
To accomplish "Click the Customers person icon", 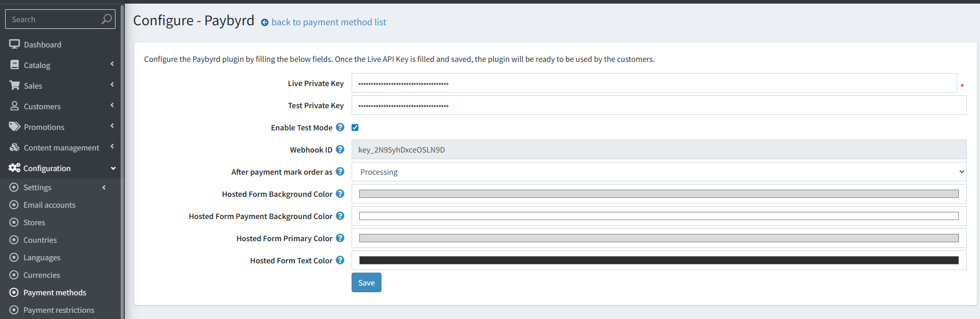I will (14, 106).
